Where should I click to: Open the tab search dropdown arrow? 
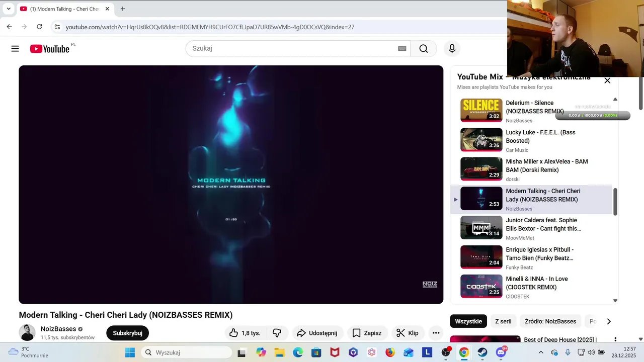coord(9,9)
